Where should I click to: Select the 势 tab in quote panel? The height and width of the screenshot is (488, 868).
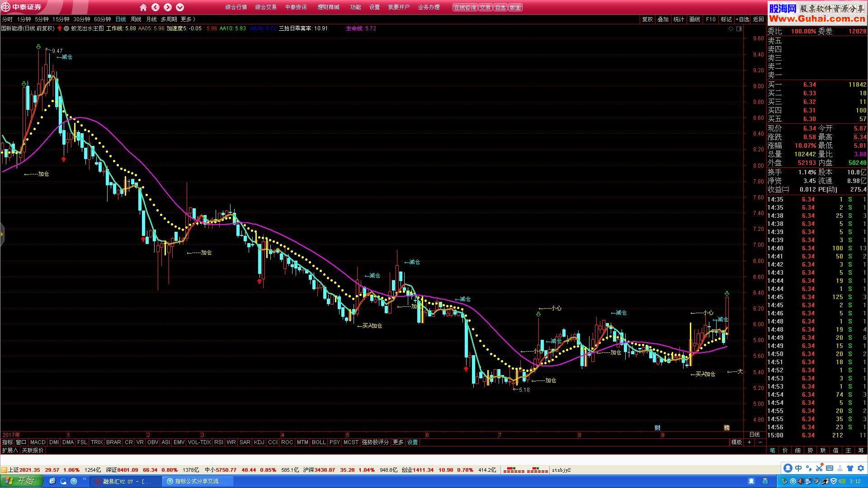(810, 450)
